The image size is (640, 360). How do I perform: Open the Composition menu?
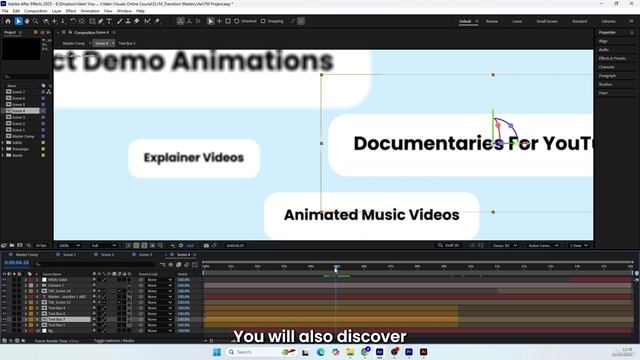[36, 11]
